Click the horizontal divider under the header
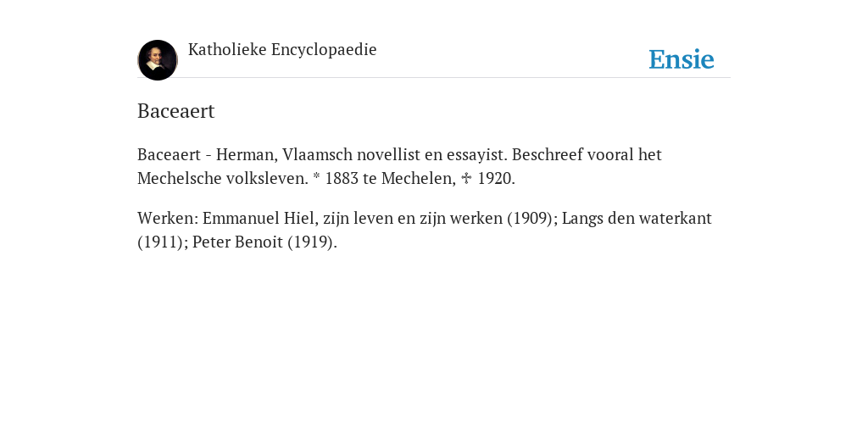868x434 pixels. pyautogui.click(x=434, y=77)
